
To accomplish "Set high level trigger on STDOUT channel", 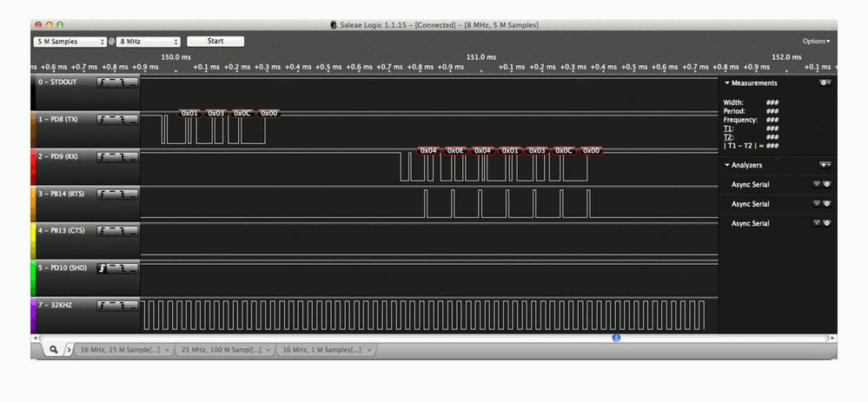I will 113,83.
